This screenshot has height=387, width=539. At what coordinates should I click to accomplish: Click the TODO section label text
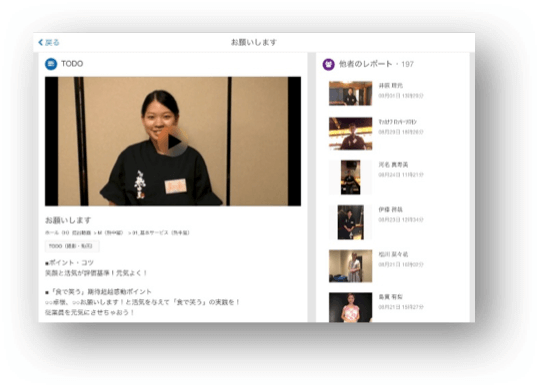coord(72,64)
